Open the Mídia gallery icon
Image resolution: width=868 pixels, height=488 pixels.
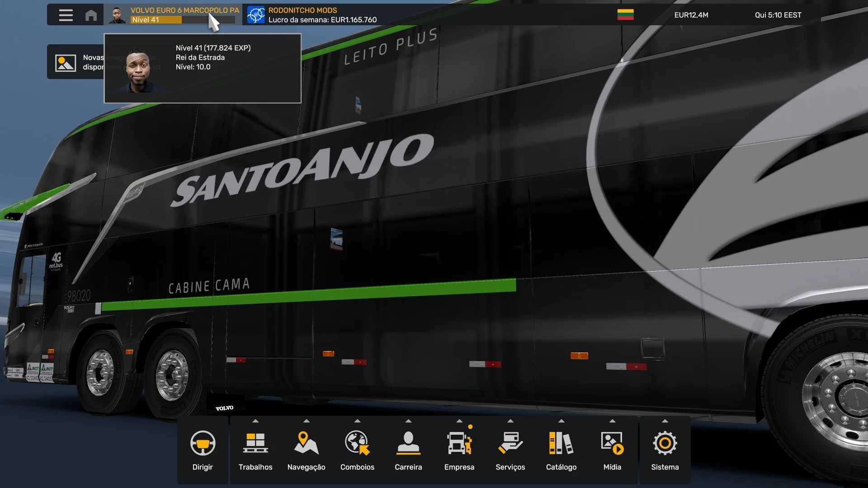point(612,443)
